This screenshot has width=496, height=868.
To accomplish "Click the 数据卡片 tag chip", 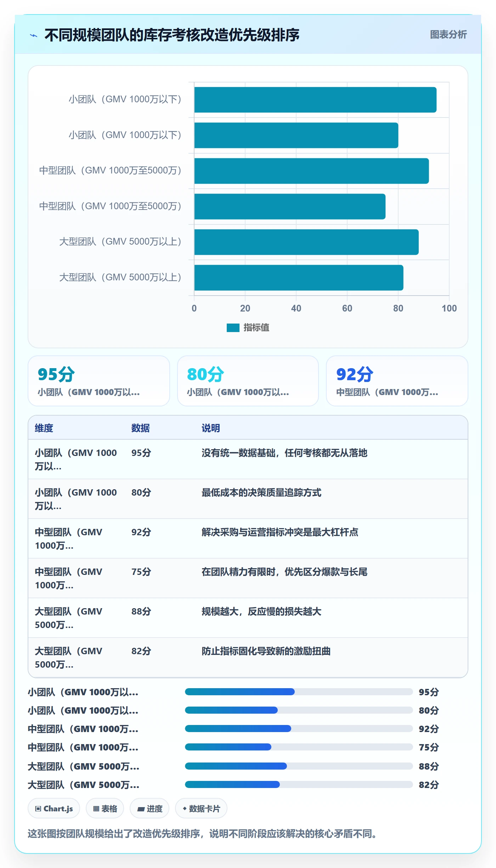I will (201, 809).
